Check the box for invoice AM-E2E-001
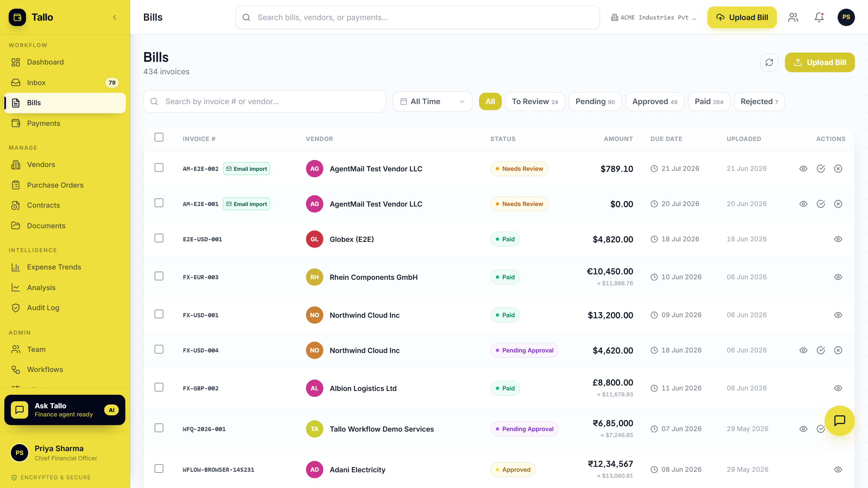This screenshot has width=868, height=488. (159, 203)
